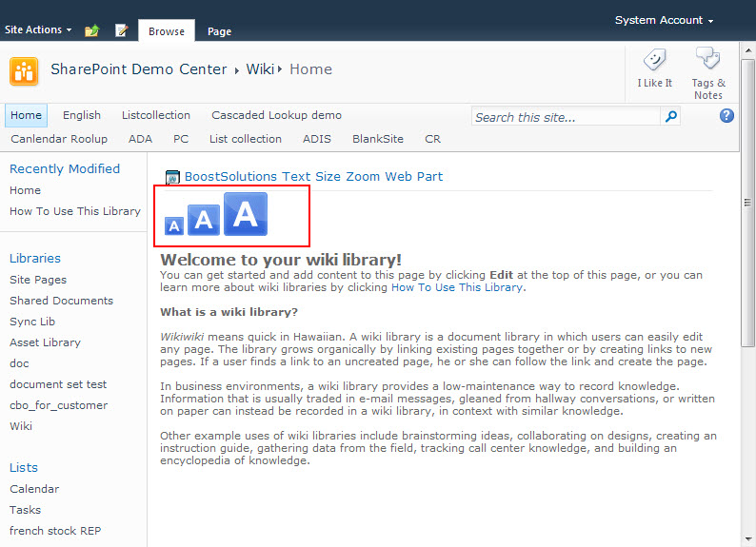Image resolution: width=756 pixels, height=547 pixels.
Task: Open document set test library
Action: (58, 384)
